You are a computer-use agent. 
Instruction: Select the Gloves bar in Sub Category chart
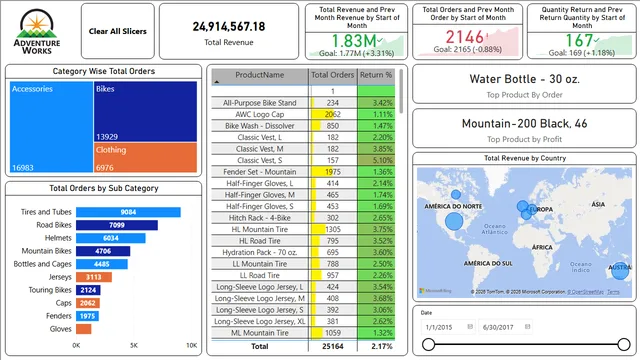pyautogui.click(x=84, y=329)
